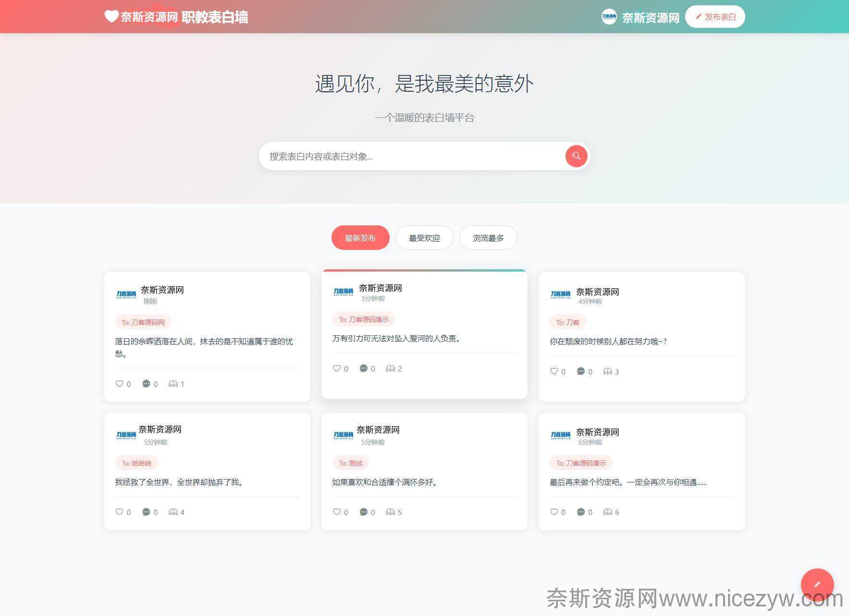The width and height of the screenshot is (849, 616).
Task: Switch to the 最受欢迎 tab
Action: [424, 237]
